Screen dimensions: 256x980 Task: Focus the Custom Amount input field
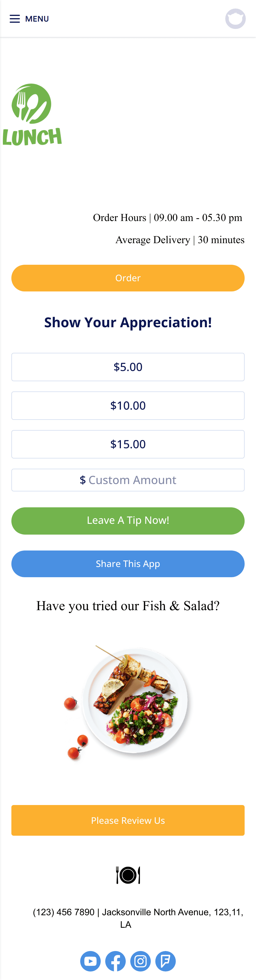click(128, 480)
